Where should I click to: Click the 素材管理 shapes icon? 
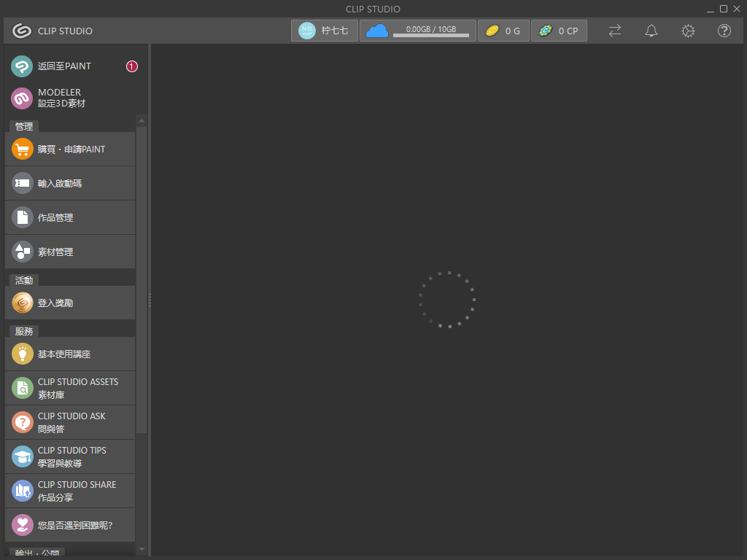click(23, 252)
